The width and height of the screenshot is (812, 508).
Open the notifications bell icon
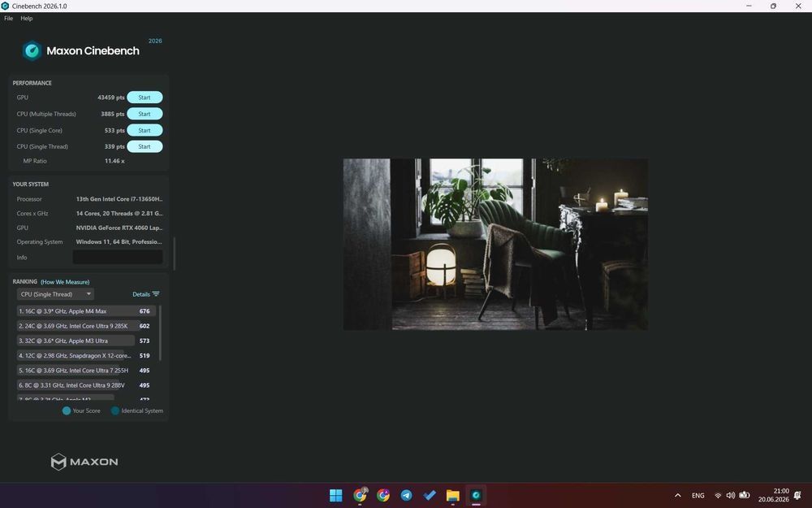[797, 496]
